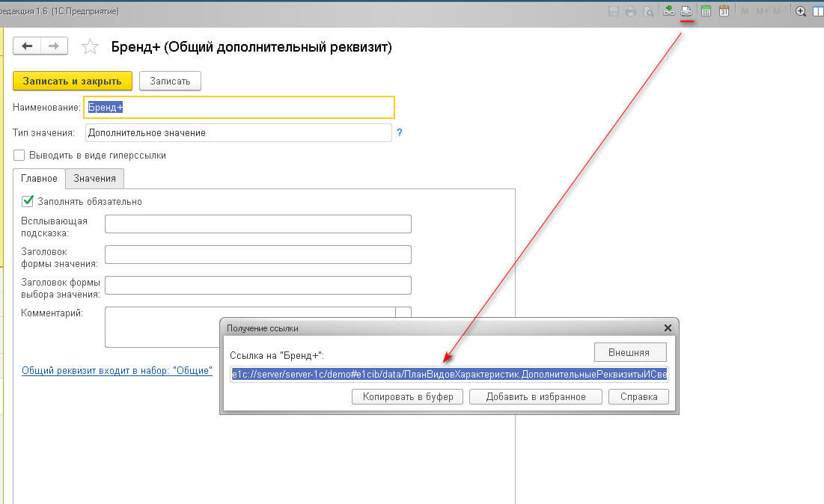This screenshot has width=824, height=504.
Task: Add Бренд+ to favorites with the star
Action: 90,47
